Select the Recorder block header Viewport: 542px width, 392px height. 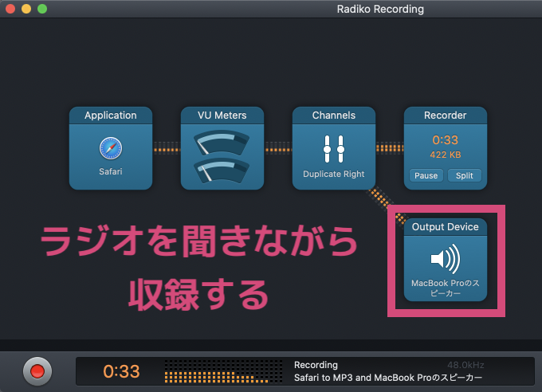coord(446,115)
